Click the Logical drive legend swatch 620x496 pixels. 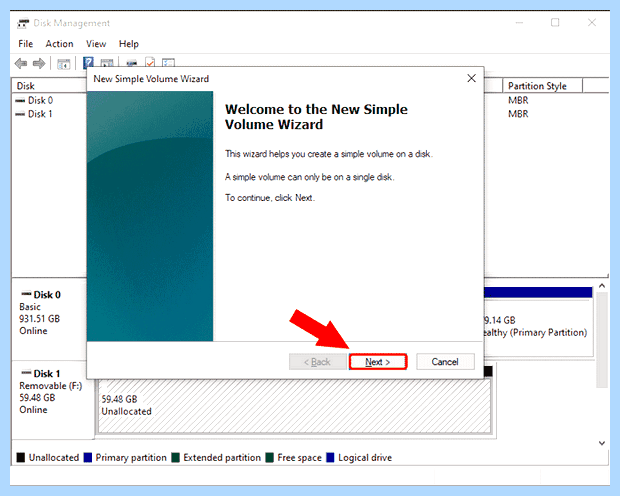(x=330, y=458)
